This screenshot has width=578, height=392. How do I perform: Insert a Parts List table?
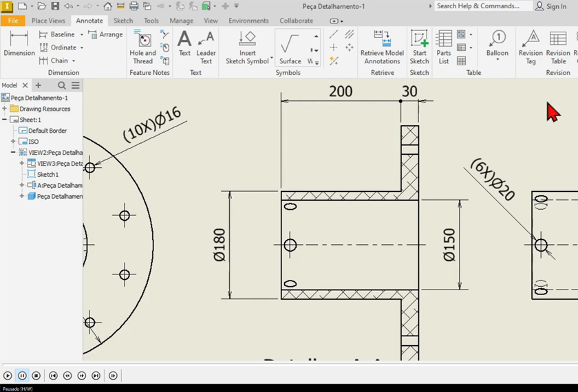pos(444,47)
